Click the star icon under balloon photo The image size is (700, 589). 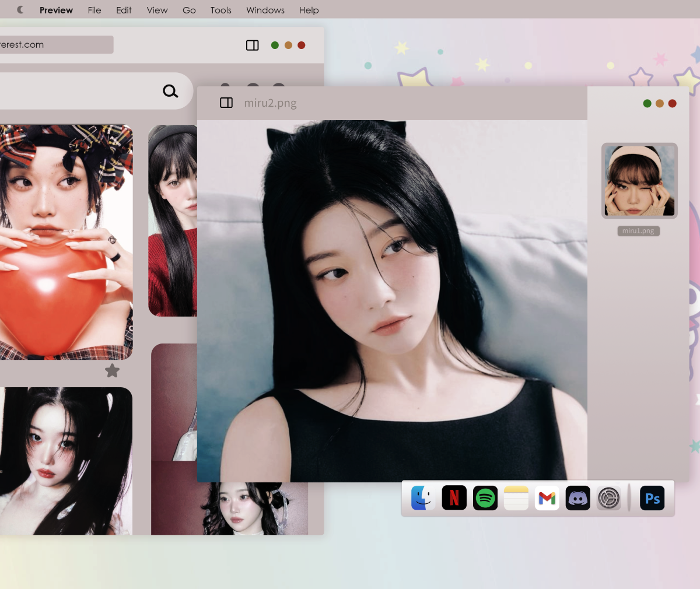(112, 370)
